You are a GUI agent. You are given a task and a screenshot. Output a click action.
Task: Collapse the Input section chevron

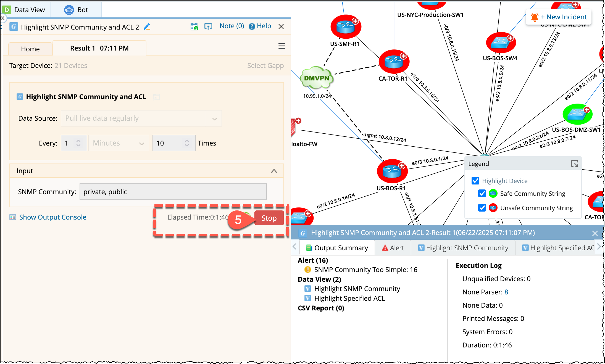[x=274, y=171]
